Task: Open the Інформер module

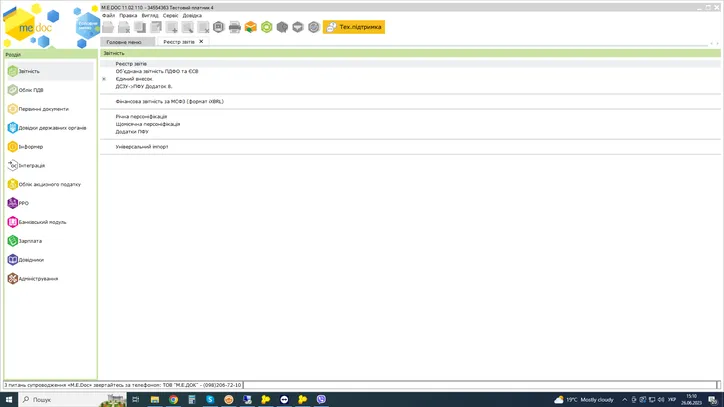Action: (x=30, y=147)
